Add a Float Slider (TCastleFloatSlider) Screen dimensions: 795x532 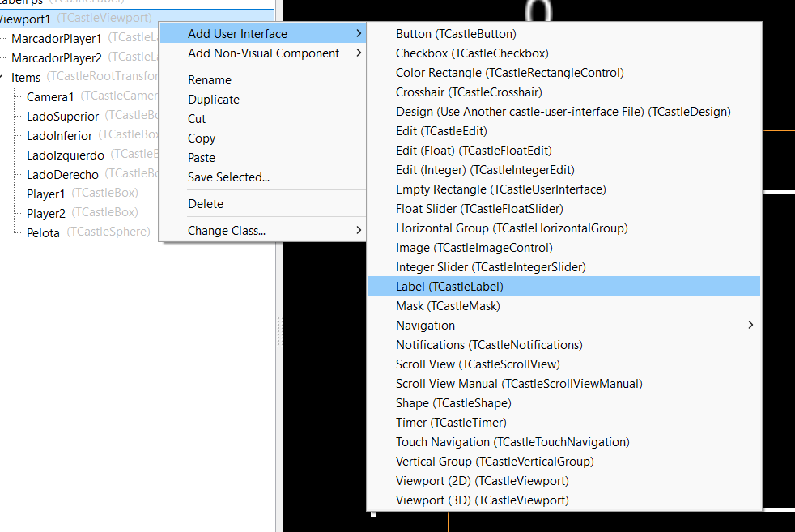coord(564,209)
